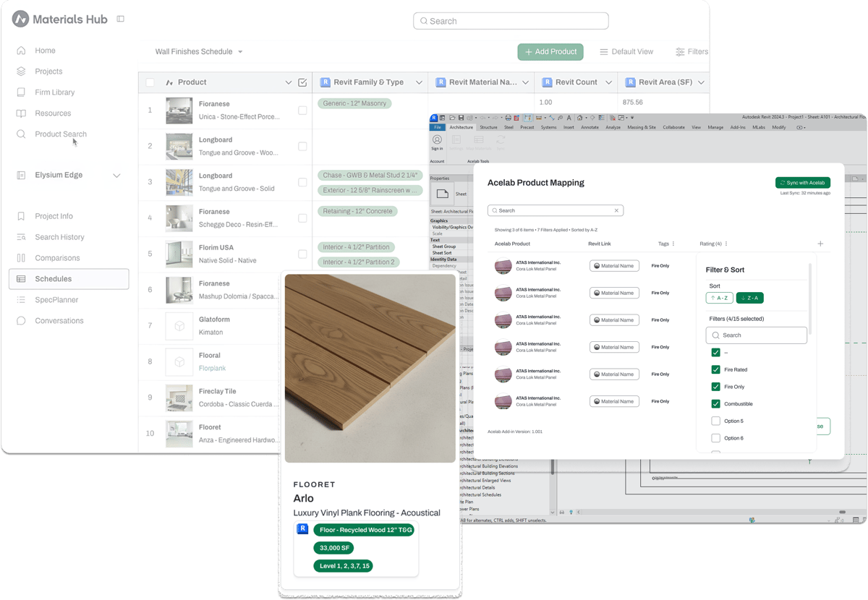Click the Project Info bookmark icon
The width and height of the screenshot is (868, 600).
pos(21,216)
